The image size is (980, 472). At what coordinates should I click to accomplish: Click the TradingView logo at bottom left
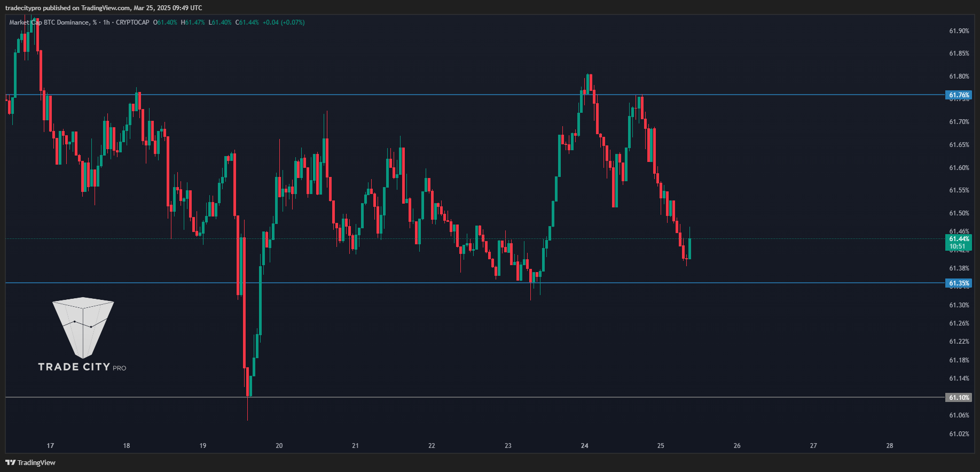(x=30, y=462)
